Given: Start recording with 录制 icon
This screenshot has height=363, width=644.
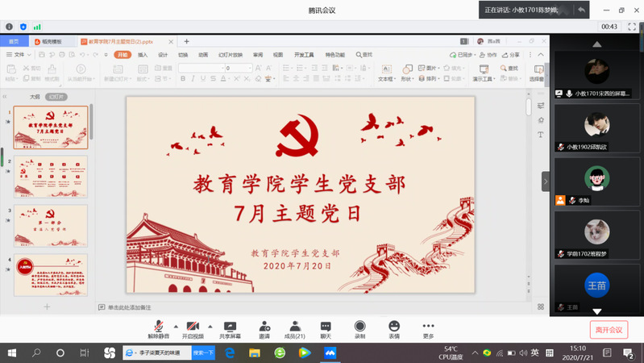Looking at the screenshot, I should click(x=359, y=326).
